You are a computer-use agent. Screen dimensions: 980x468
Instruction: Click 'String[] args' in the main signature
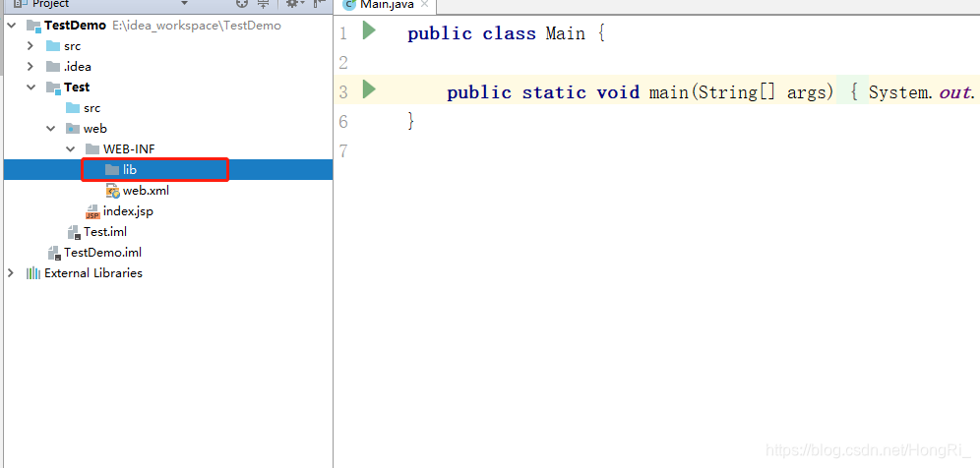766,92
